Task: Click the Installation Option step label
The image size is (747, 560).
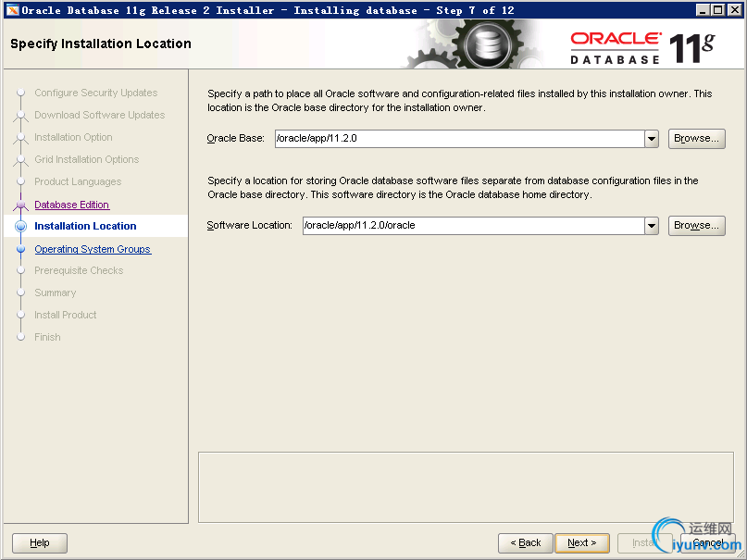Action: [x=73, y=137]
